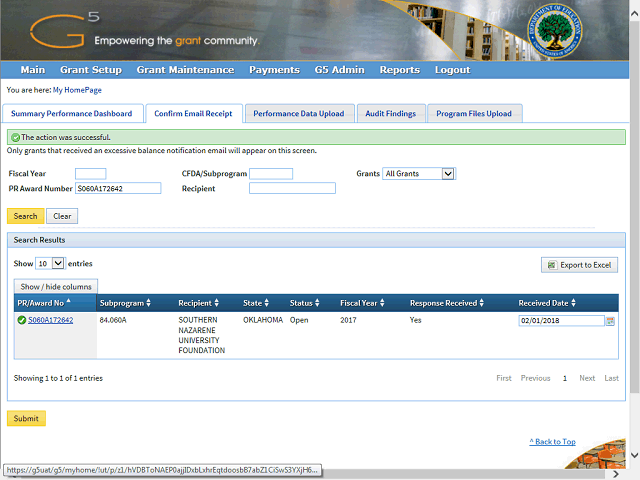Sort the Status column

(x=317, y=303)
